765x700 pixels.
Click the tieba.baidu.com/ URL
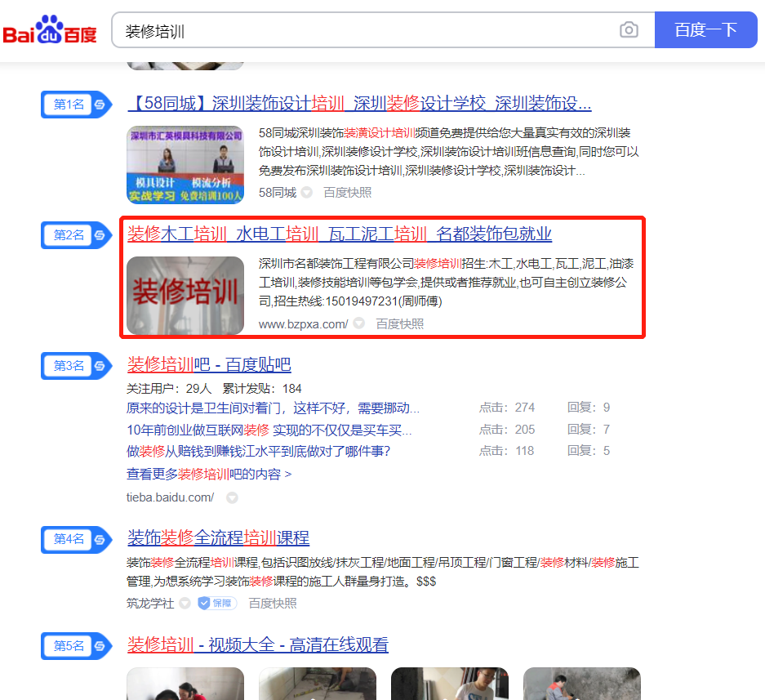(x=171, y=497)
